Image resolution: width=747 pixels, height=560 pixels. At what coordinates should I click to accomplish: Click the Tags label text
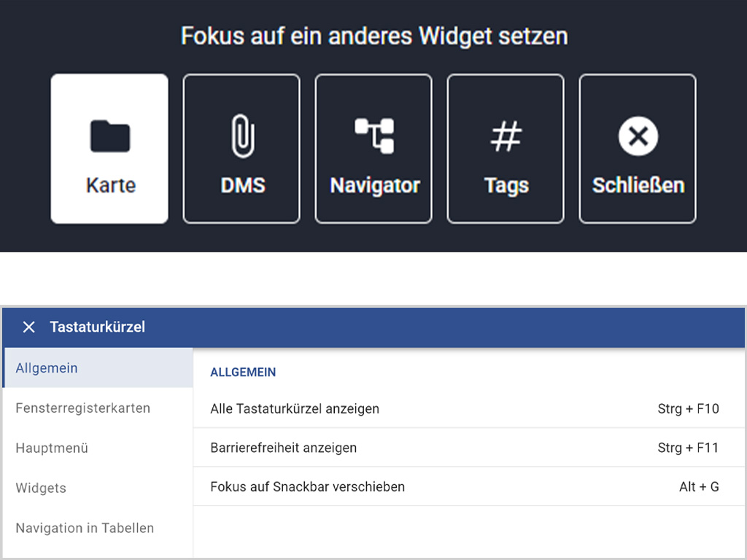point(506,186)
